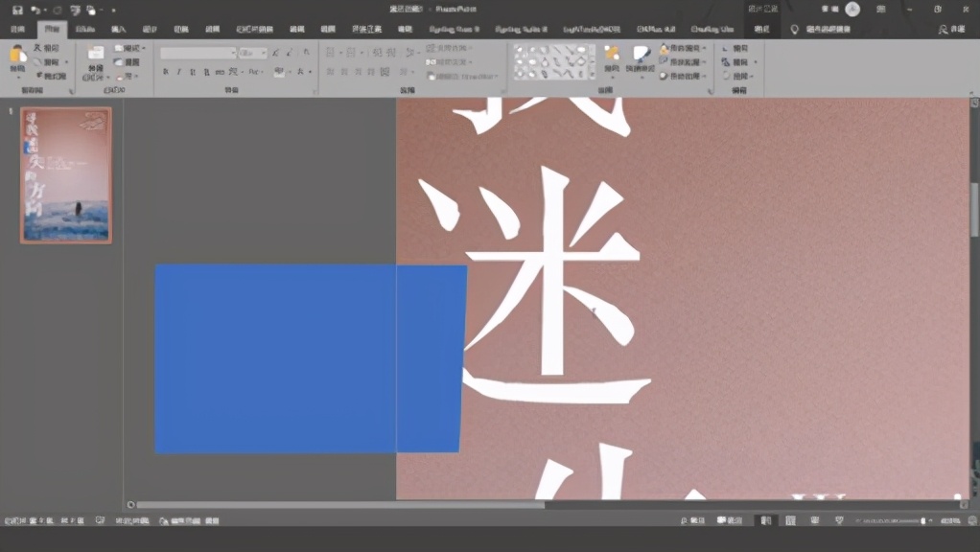The image size is (980, 552).
Task: Decrease the list indent level
Action: point(377,53)
